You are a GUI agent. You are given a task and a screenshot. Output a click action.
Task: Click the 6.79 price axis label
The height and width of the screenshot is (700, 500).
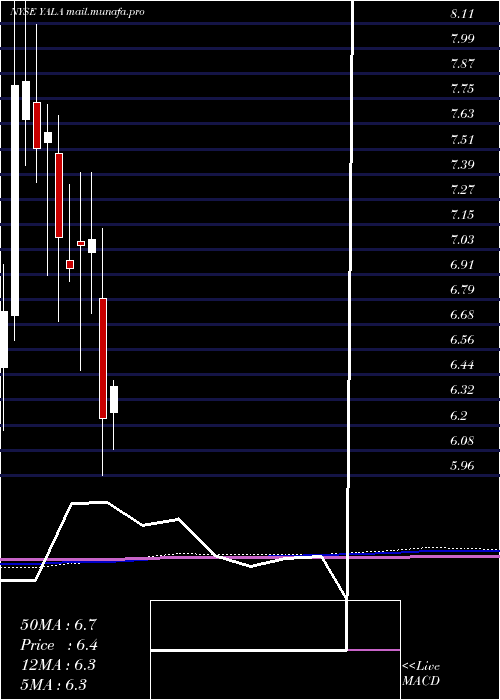[462, 290]
